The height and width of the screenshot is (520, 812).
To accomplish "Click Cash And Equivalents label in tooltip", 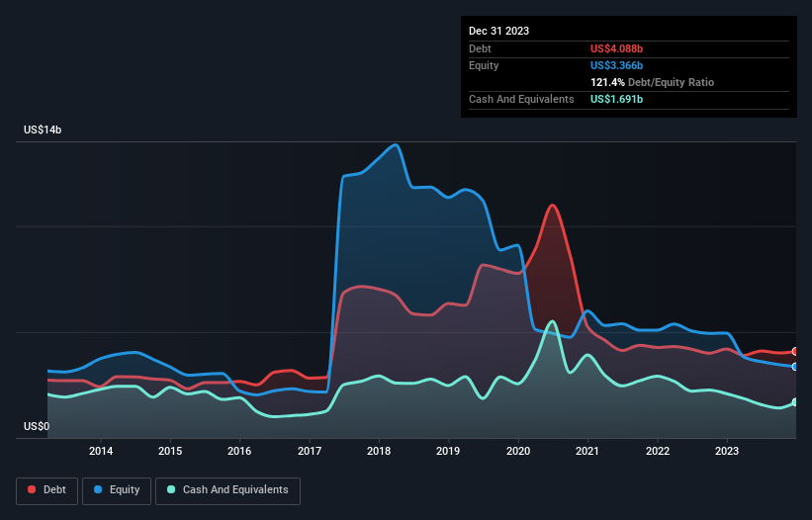I will coord(521,99).
